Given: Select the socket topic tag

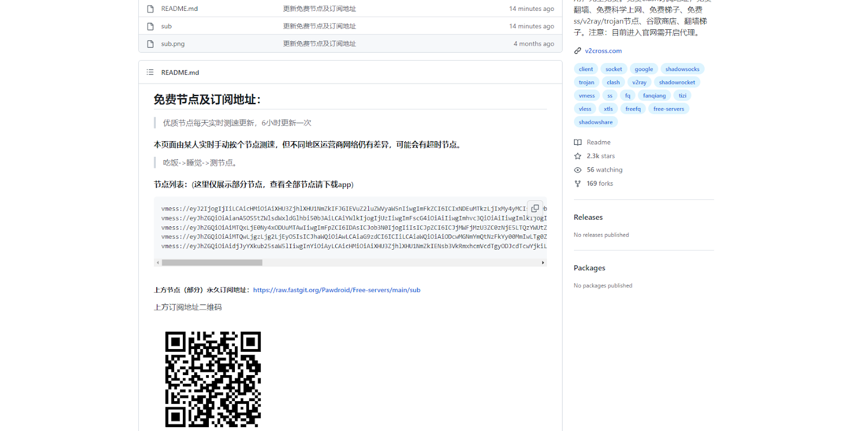Looking at the screenshot, I should (614, 69).
